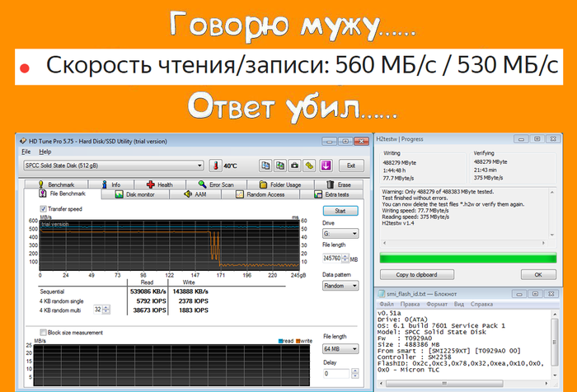
Task: Open the Random Access tab
Action: click(260, 194)
